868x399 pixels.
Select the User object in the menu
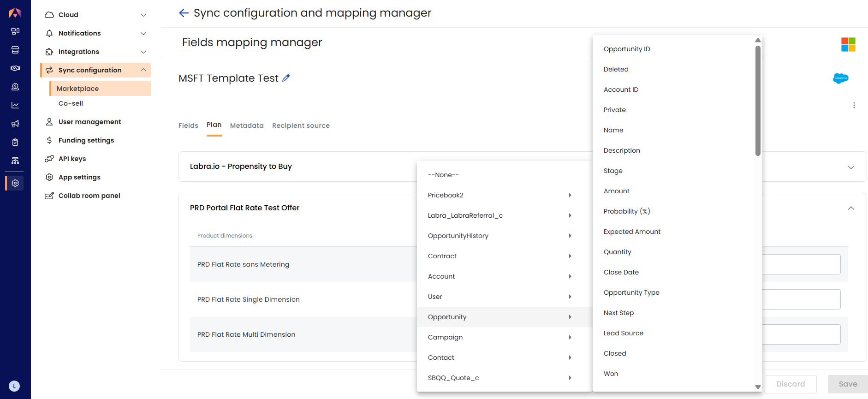pos(505,297)
